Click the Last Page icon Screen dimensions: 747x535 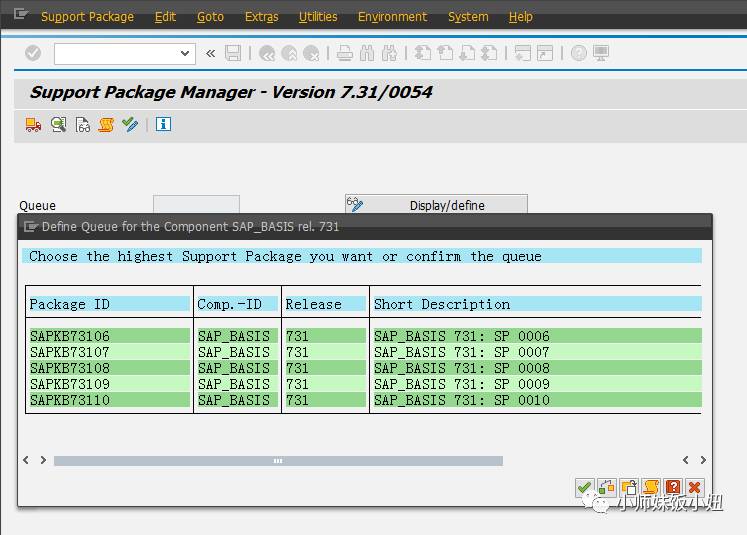(489, 53)
